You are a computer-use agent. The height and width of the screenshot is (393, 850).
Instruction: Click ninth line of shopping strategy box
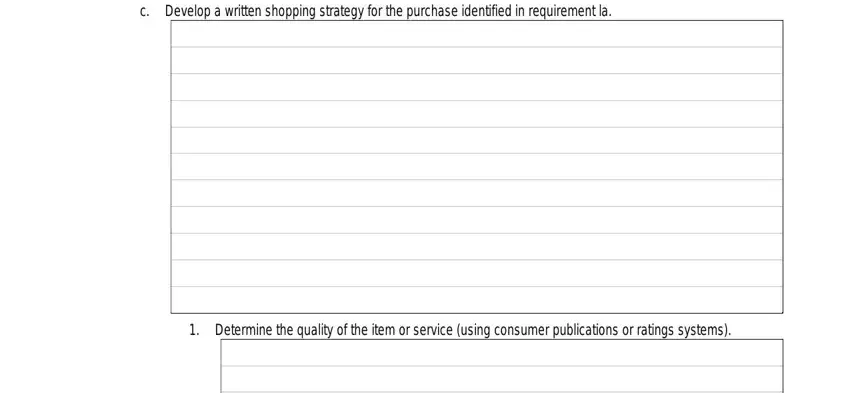(x=476, y=246)
